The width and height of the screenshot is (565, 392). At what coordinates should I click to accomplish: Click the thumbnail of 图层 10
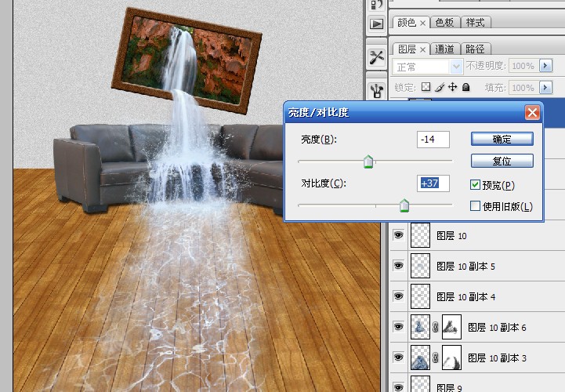[x=420, y=235]
